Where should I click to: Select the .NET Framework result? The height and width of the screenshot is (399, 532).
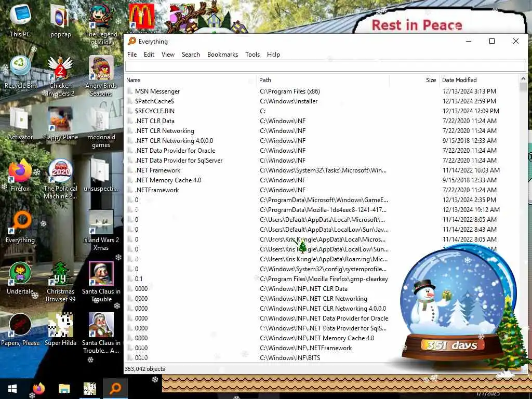322,170
